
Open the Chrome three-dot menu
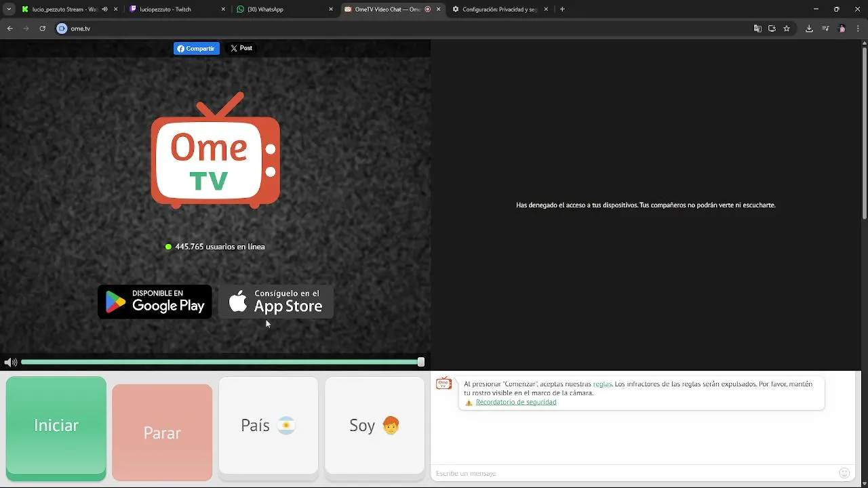click(858, 28)
